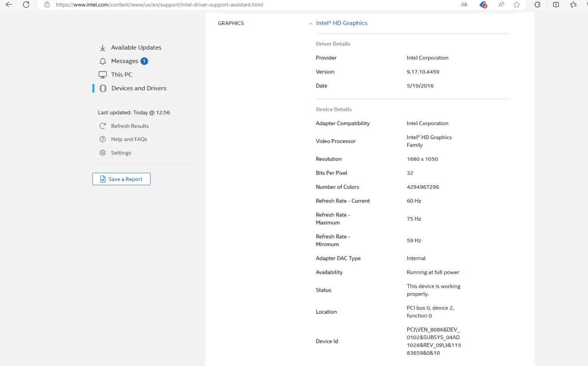Click the blue Messages notification badge
This screenshot has height=366, width=588.
point(144,61)
